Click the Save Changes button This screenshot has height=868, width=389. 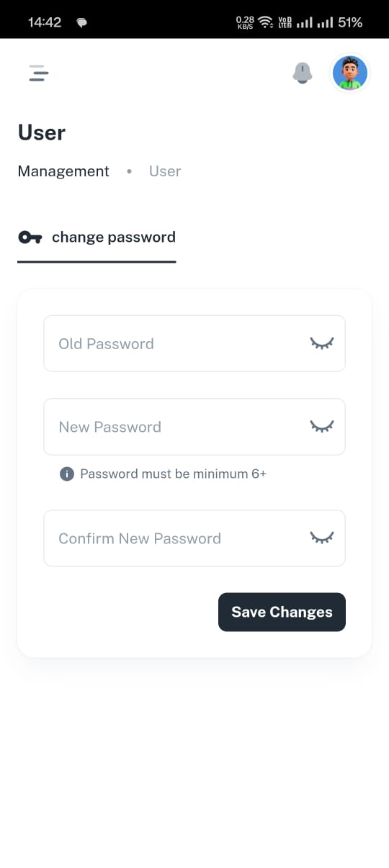[x=282, y=612]
